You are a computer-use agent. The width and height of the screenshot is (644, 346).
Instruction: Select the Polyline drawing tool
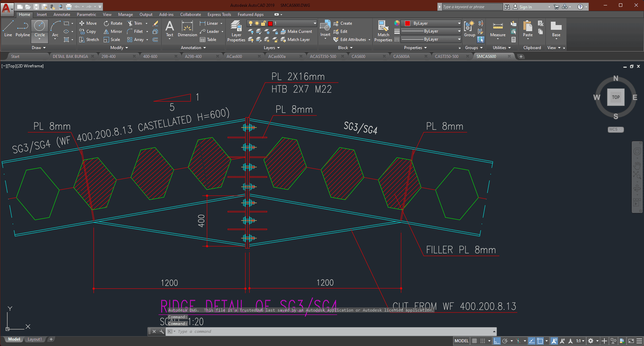coord(22,29)
